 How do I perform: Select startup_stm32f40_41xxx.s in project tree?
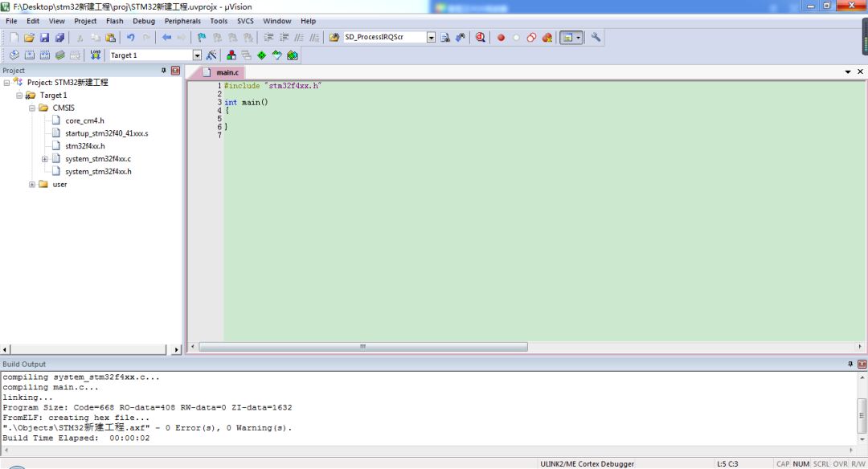pyautogui.click(x=106, y=133)
